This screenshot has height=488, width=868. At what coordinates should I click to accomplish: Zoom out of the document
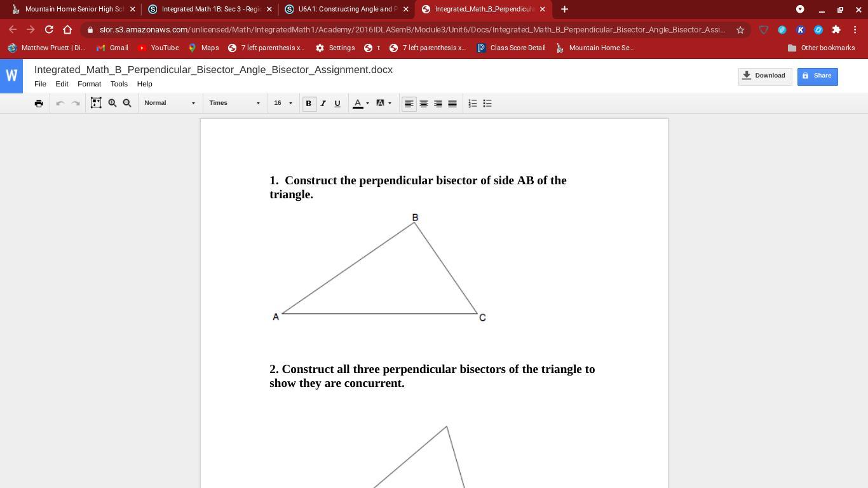point(127,103)
